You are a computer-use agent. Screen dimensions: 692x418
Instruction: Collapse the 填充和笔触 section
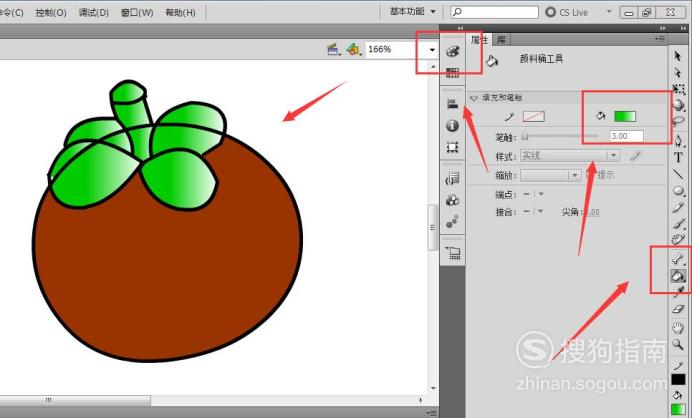click(474, 98)
